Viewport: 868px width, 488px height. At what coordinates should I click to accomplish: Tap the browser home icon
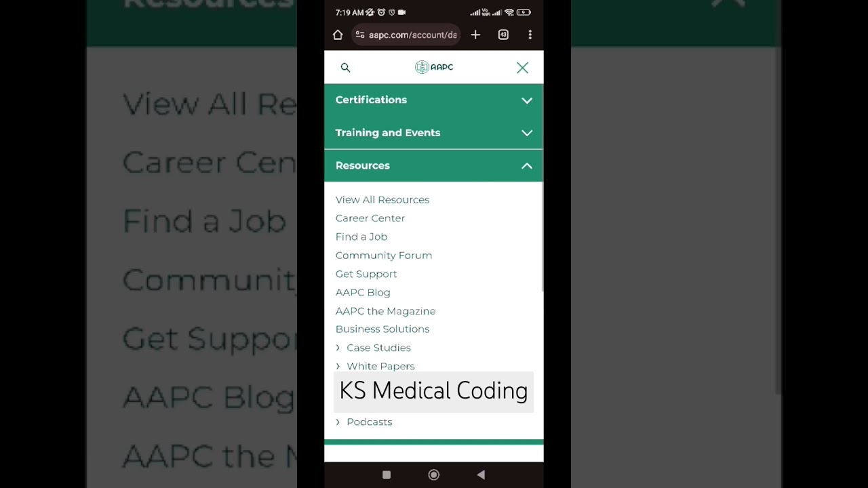click(x=338, y=35)
